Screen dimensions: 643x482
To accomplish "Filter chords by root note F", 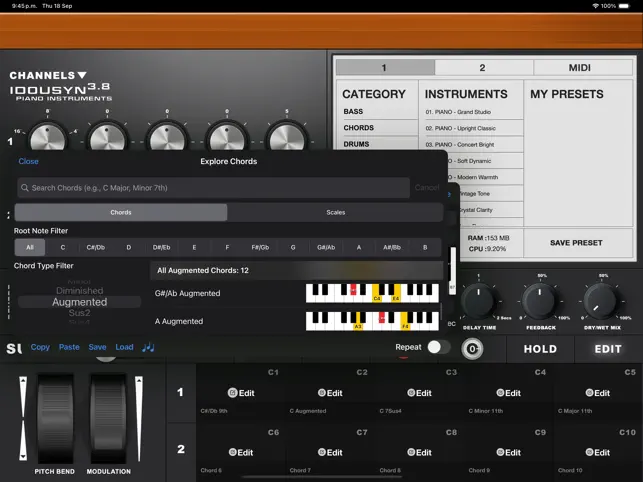I will point(227,247).
